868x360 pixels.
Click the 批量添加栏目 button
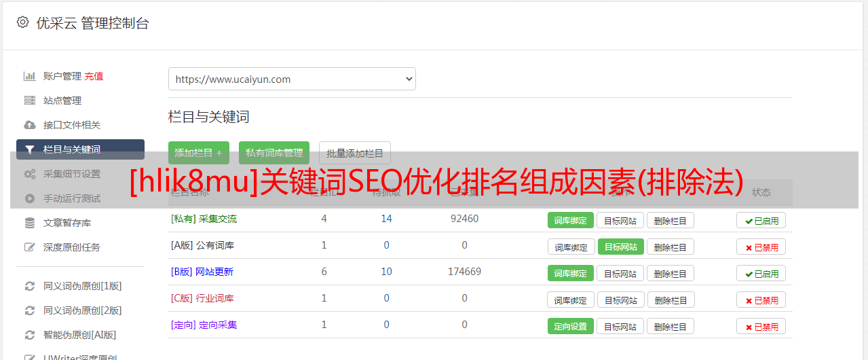click(x=355, y=153)
